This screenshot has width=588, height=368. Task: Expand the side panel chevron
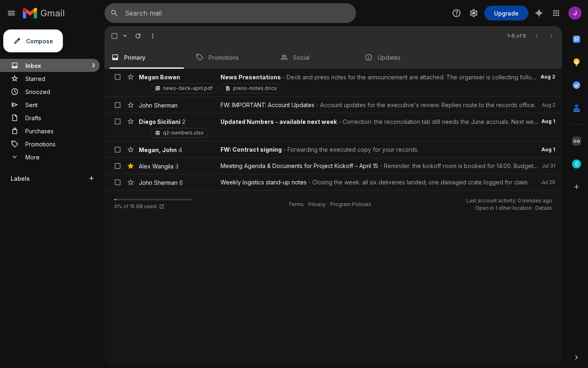[577, 357]
